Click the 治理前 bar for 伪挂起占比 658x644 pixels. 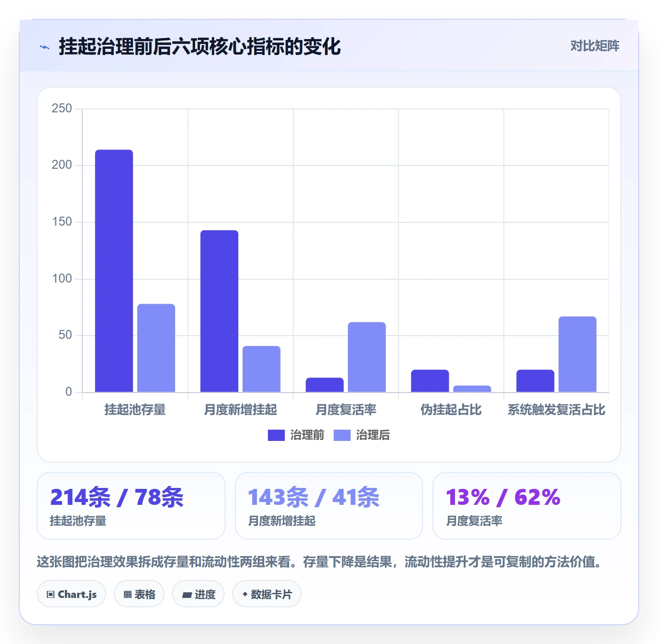coord(430,381)
